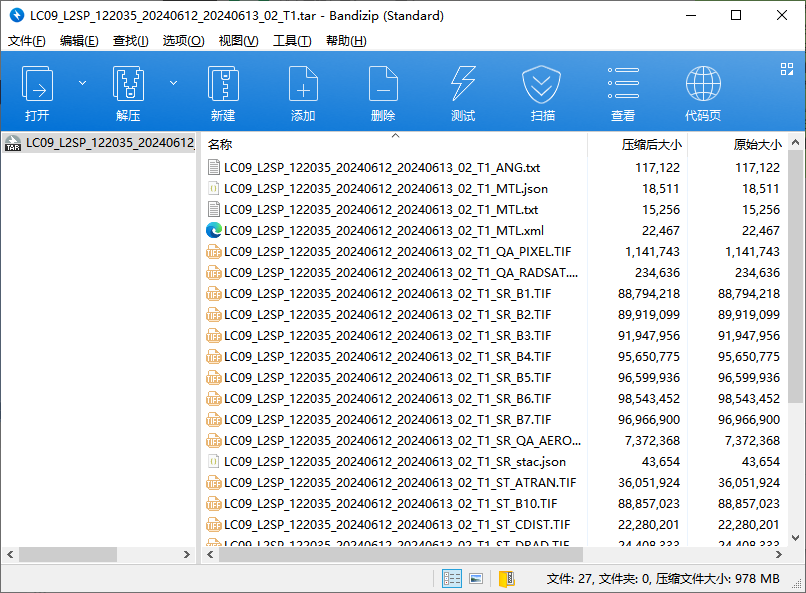Select the TAR archive root in tree
806x593 pixels.
(x=100, y=143)
